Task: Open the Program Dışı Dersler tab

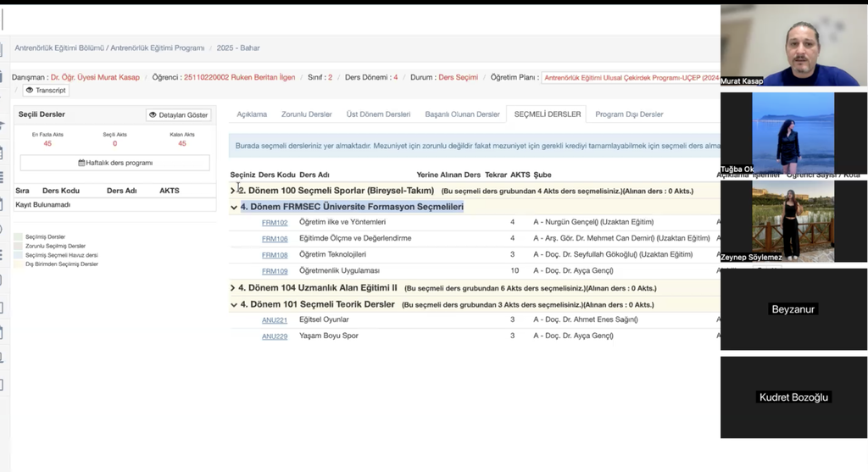Action: click(x=629, y=114)
